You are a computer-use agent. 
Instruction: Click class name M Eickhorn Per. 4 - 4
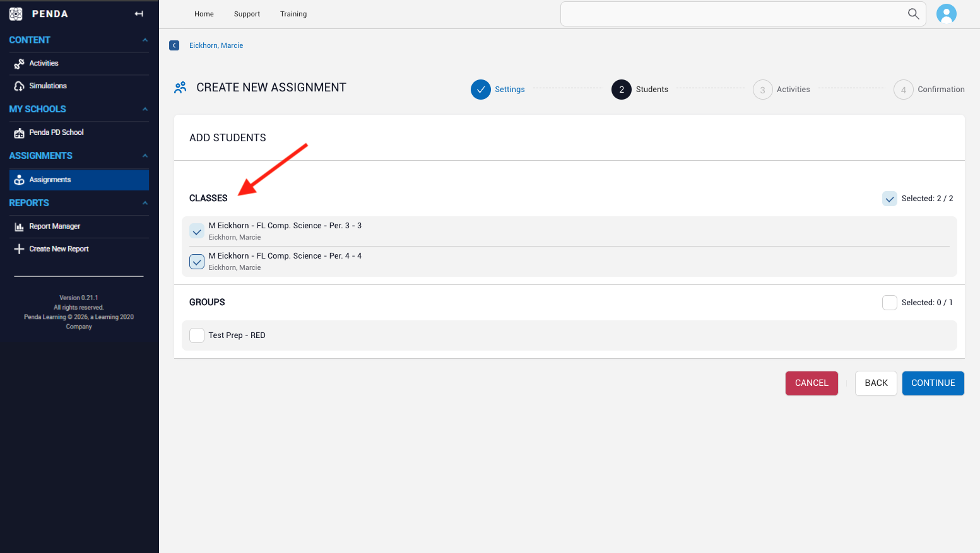[x=285, y=256]
